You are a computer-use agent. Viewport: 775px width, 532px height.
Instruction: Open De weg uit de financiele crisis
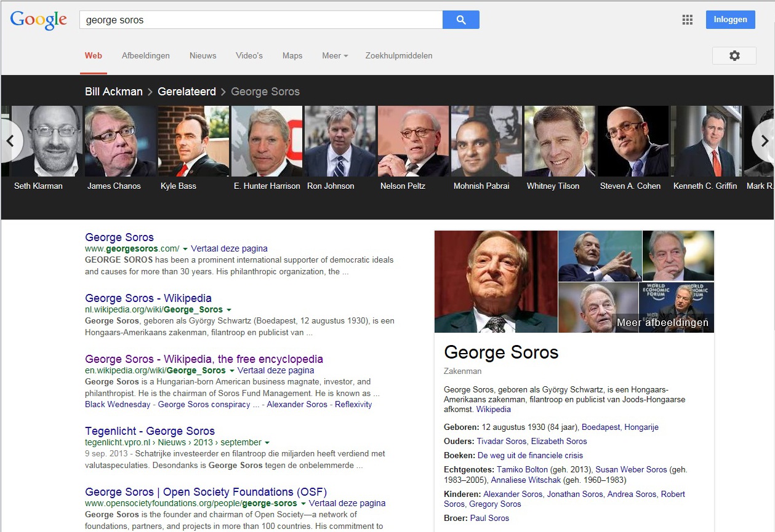coord(530,456)
